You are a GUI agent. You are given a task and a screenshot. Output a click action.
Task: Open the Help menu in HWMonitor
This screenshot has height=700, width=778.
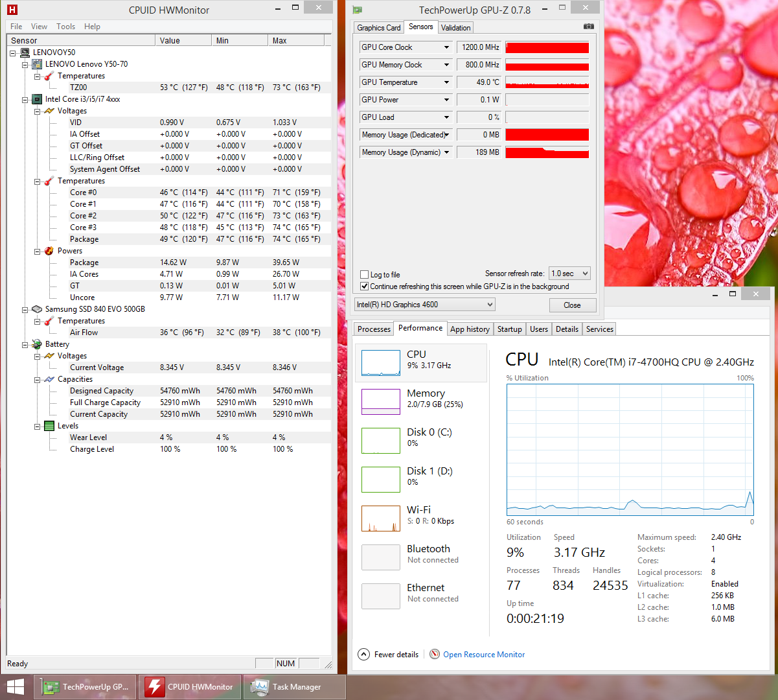92,27
